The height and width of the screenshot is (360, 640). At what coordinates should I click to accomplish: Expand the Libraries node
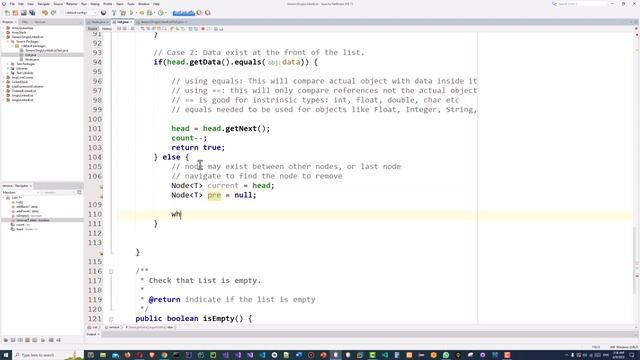pyautogui.click(x=8, y=69)
